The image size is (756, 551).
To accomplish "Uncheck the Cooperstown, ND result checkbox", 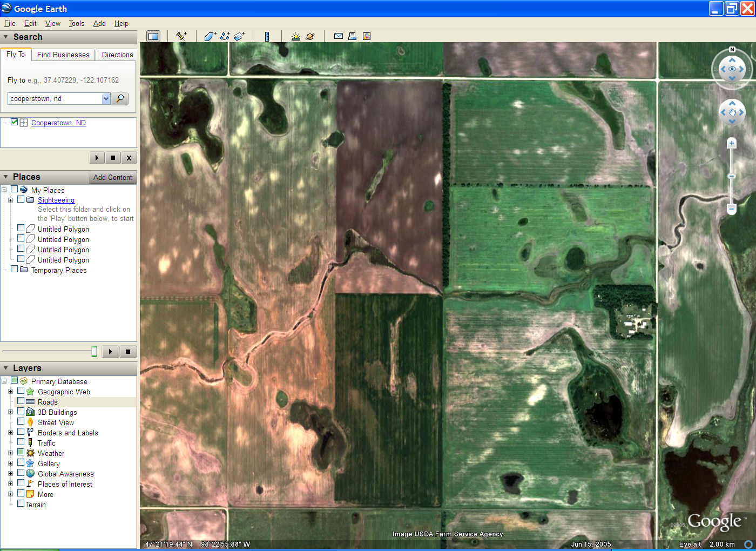I will pyautogui.click(x=14, y=122).
